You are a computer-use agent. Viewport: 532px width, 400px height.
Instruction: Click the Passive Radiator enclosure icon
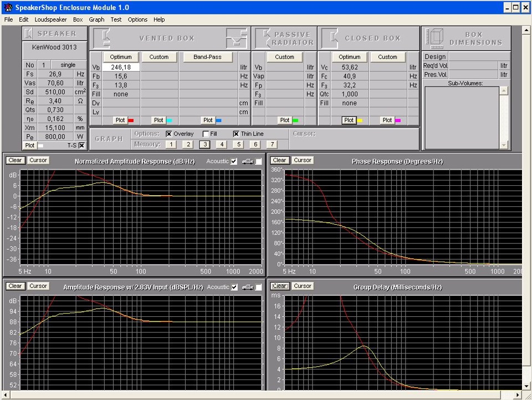click(x=263, y=38)
